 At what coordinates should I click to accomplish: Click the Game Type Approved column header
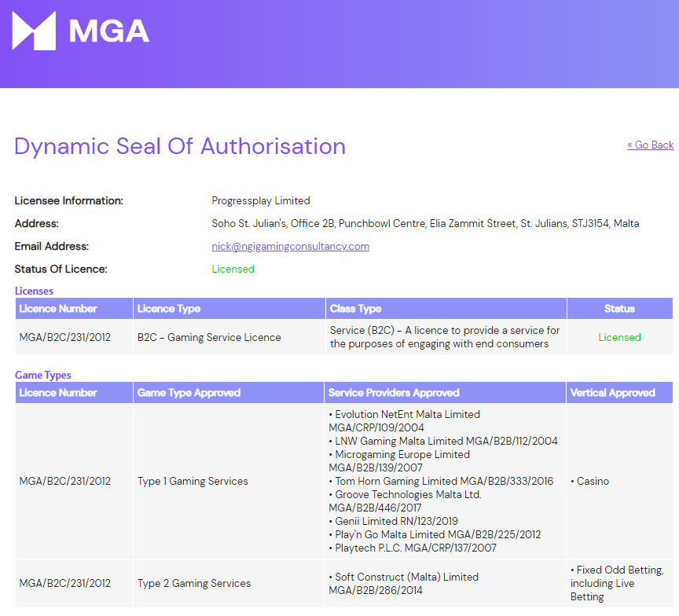[x=228, y=393]
